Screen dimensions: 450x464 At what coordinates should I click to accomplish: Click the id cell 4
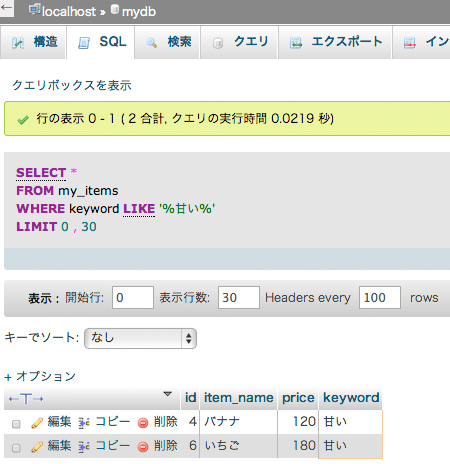click(190, 422)
